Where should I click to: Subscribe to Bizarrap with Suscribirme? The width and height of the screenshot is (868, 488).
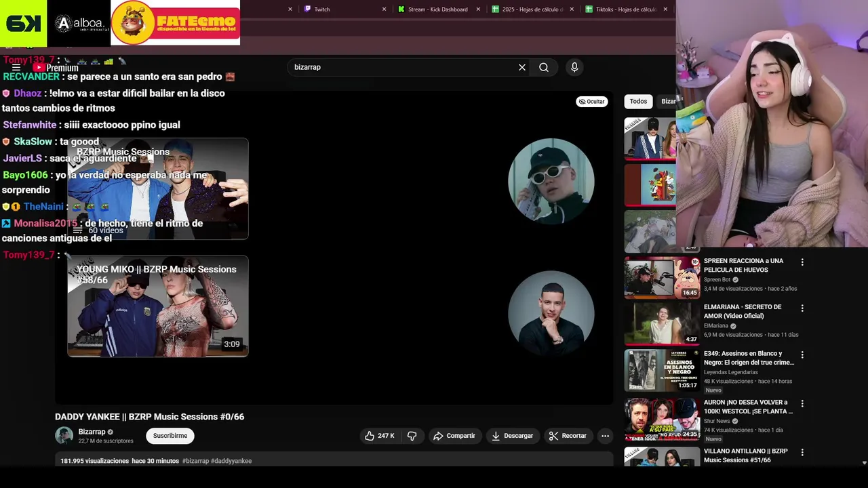pyautogui.click(x=170, y=436)
